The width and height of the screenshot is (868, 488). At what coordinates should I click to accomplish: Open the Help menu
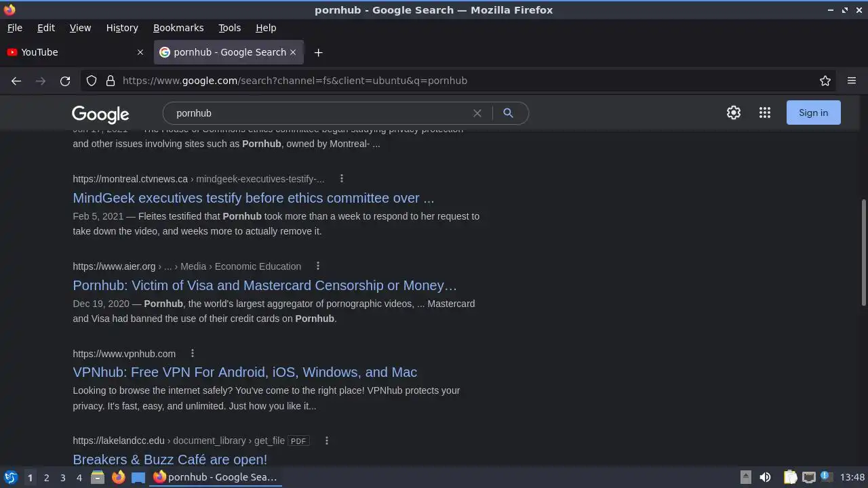266,28
